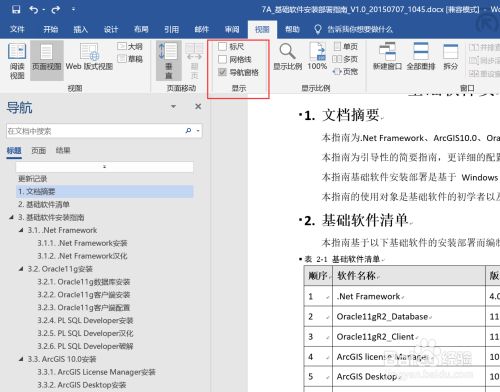Go to 3.2.3. Oracle11g客户端配置 heading
The height and width of the screenshot is (392, 500).
[x=84, y=308]
